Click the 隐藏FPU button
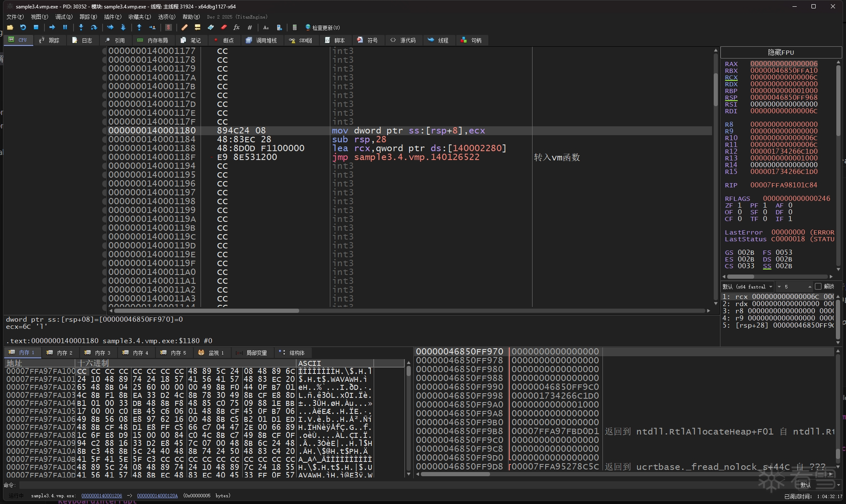 pos(781,52)
